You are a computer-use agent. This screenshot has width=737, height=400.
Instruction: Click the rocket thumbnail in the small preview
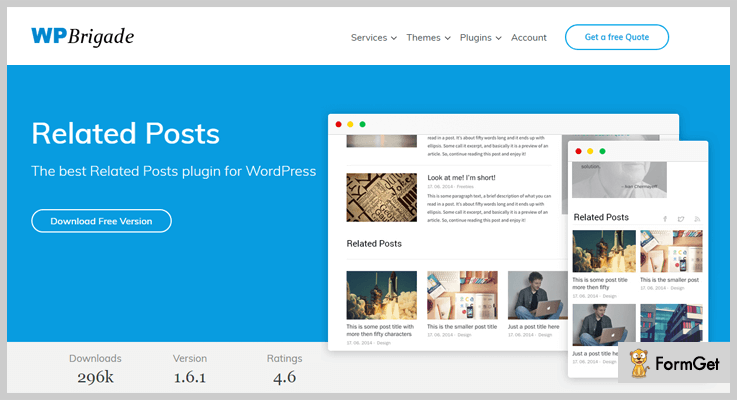604,251
